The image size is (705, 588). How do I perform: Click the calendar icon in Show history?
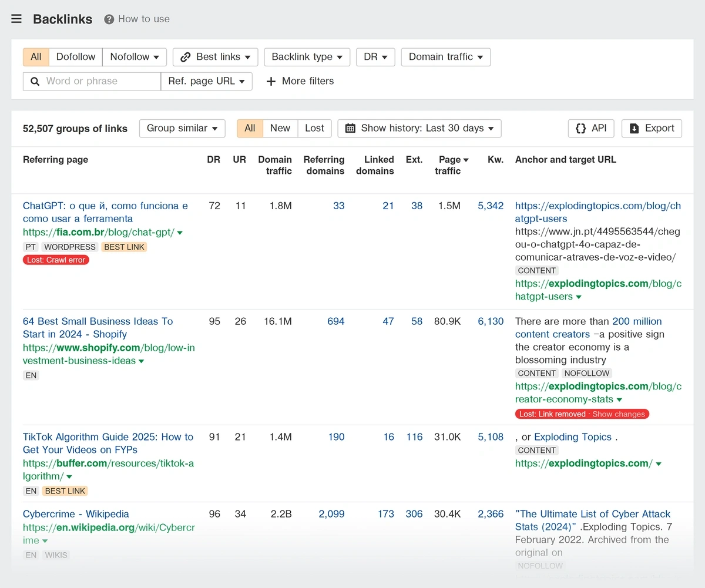coord(350,128)
